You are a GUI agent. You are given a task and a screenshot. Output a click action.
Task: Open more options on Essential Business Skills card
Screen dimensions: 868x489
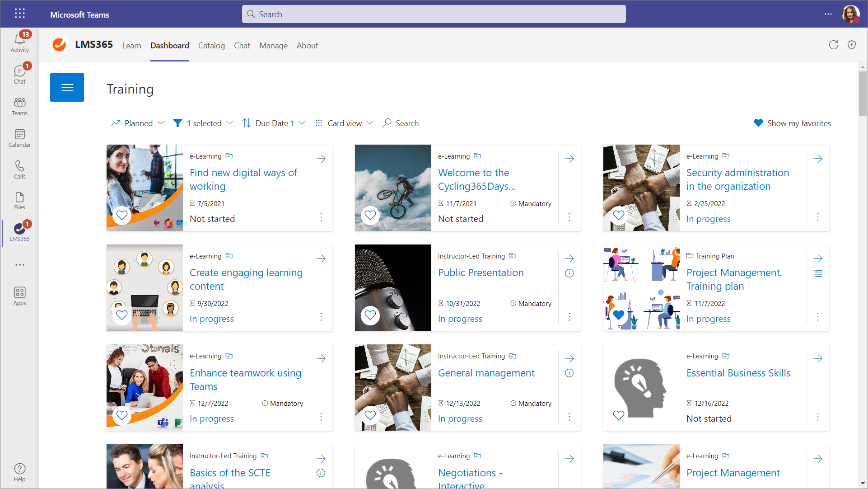pos(817,417)
